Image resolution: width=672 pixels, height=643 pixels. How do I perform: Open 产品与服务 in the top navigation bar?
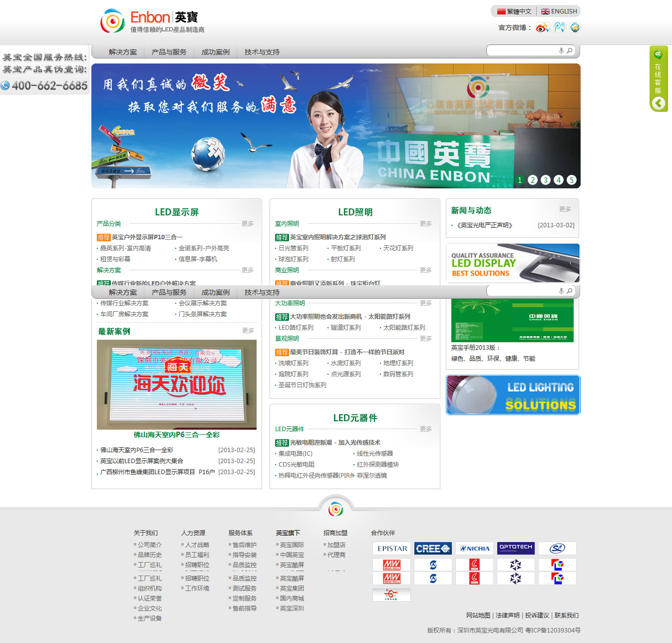[x=169, y=52]
